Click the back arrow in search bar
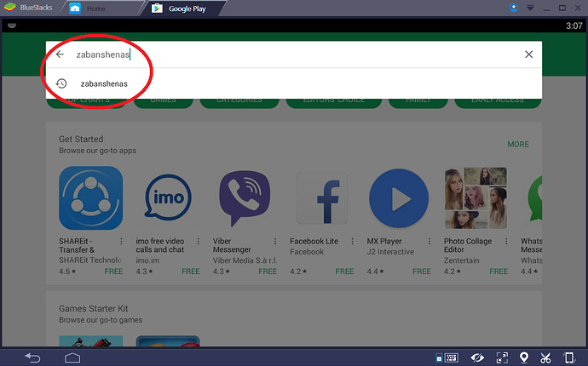The width and height of the screenshot is (588, 366). pyautogui.click(x=60, y=54)
